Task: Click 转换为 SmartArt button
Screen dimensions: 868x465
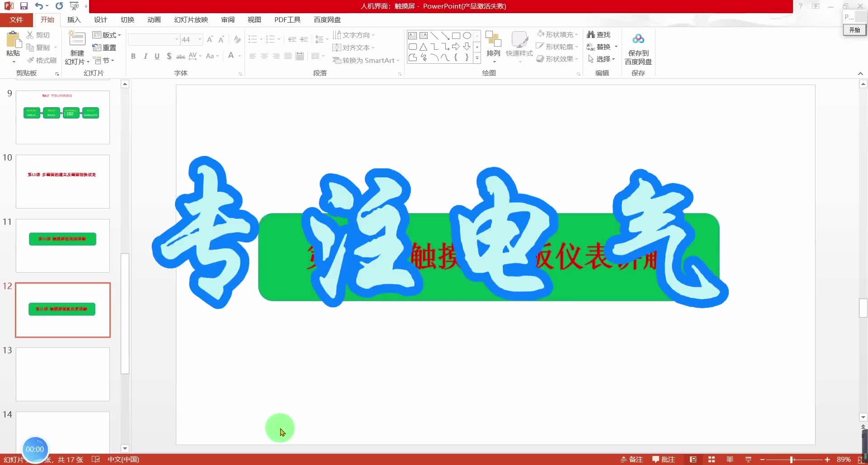Action: (366, 60)
